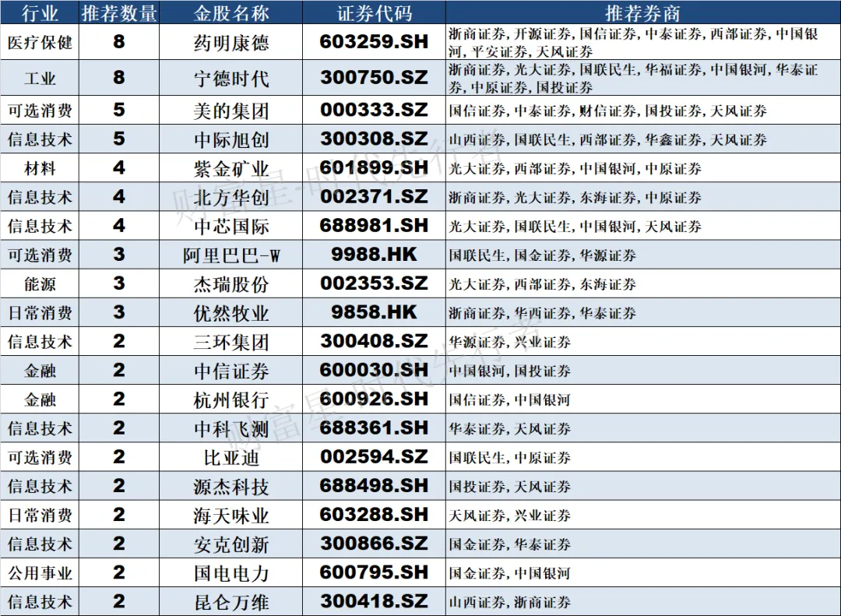Click the 行业 column header
This screenshot has height=616, width=841.
(40, 12)
